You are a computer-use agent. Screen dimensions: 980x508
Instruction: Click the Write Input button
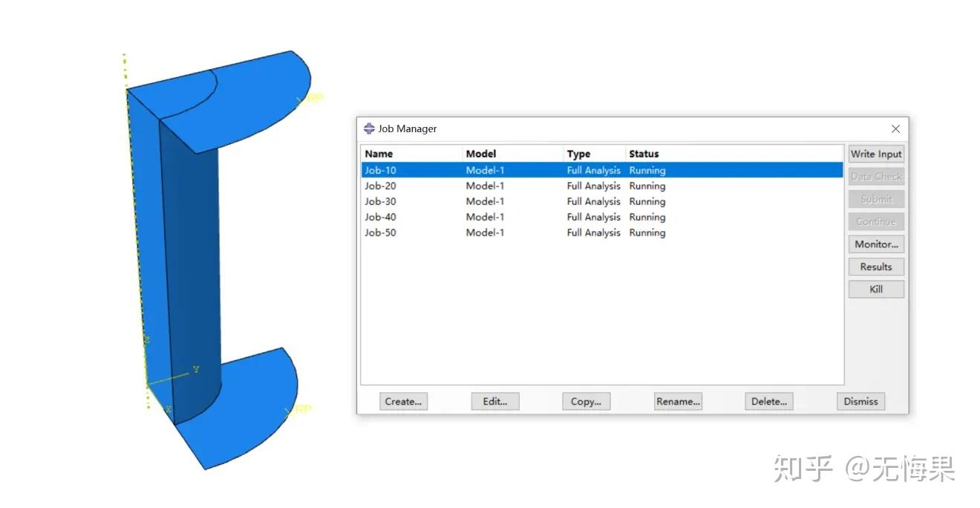pos(876,154)
